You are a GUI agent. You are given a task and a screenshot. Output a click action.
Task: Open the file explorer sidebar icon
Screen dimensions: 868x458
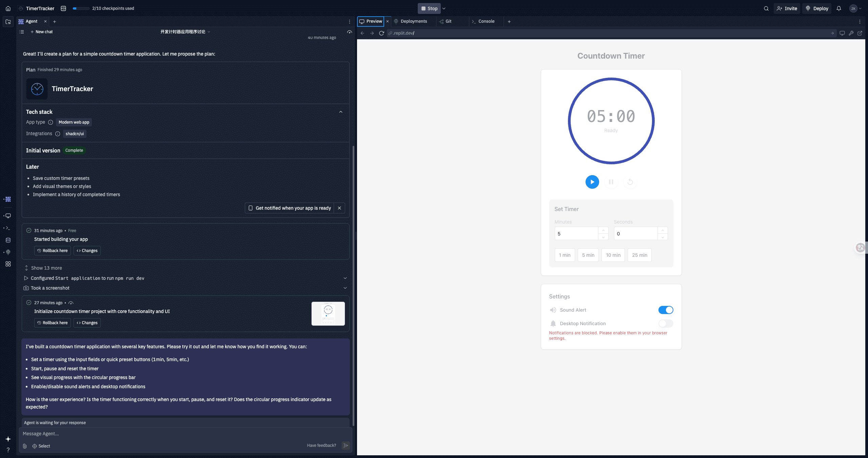pyautogui.click(x=8, y=22)
